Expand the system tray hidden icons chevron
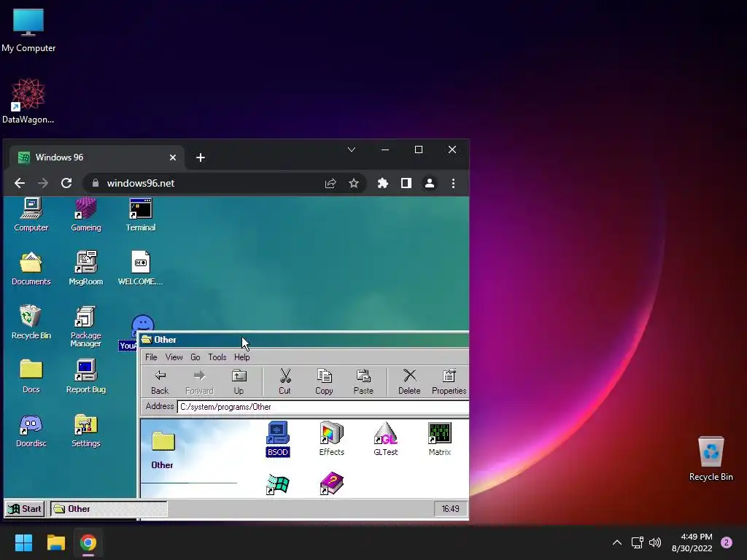This screenshot has height=560, width=747. 617,542
